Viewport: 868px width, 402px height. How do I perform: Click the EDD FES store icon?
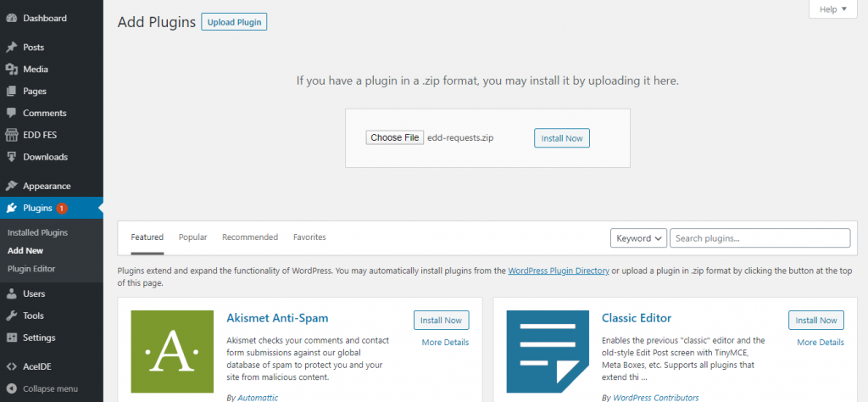[x=12, y=135]
